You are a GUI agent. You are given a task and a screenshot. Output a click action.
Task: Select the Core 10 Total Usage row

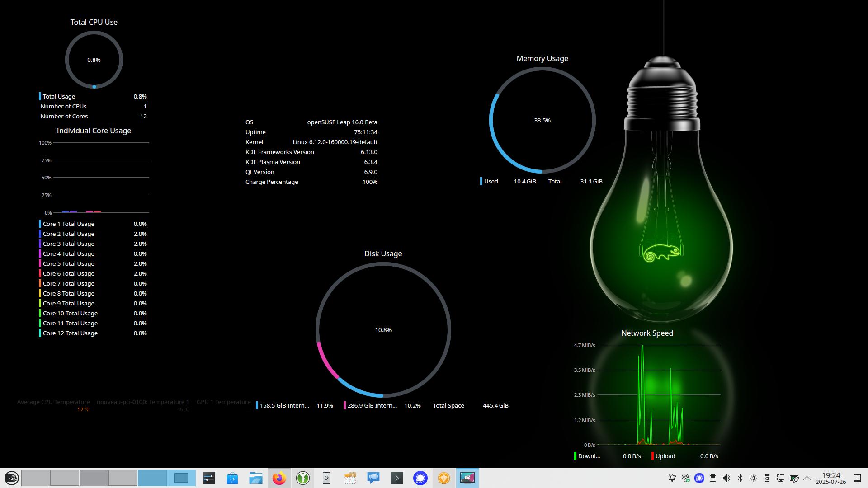[x=93, y=313]
